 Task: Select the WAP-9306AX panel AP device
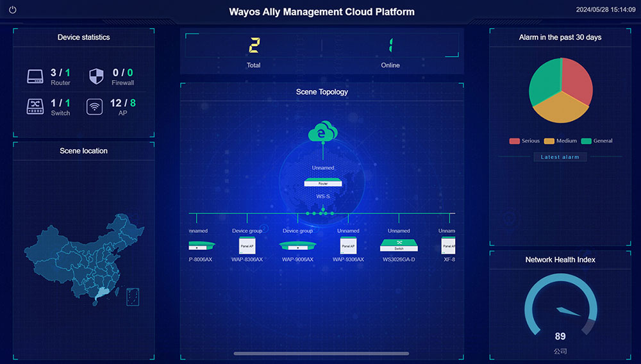coord(348,245)
